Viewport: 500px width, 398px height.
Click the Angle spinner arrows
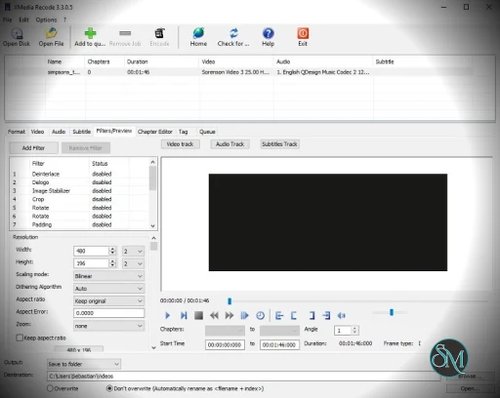[x=355, y=330]
